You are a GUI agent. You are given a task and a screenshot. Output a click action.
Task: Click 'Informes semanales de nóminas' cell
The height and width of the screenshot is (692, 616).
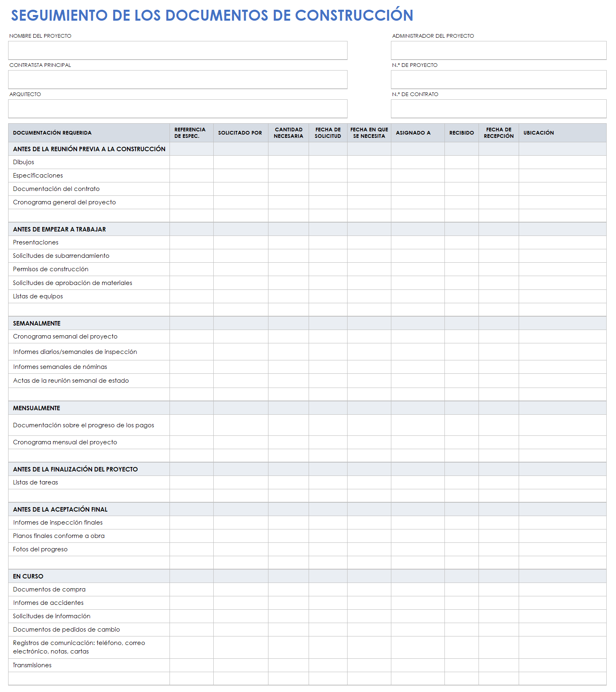89,367
